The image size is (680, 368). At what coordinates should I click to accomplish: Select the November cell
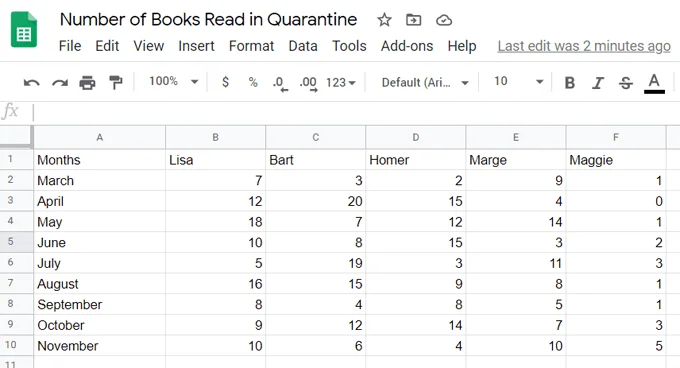99,345
